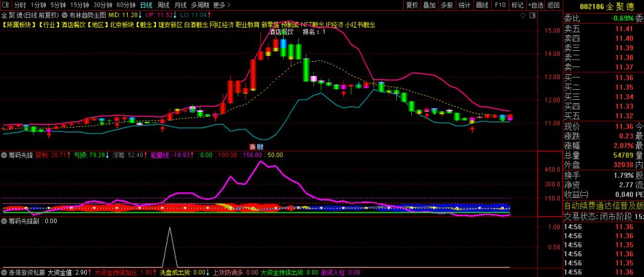Expand the 筹码先锋副 indicator menu
Viewport: 644px width, 277px height.
(x=4, y=220)
